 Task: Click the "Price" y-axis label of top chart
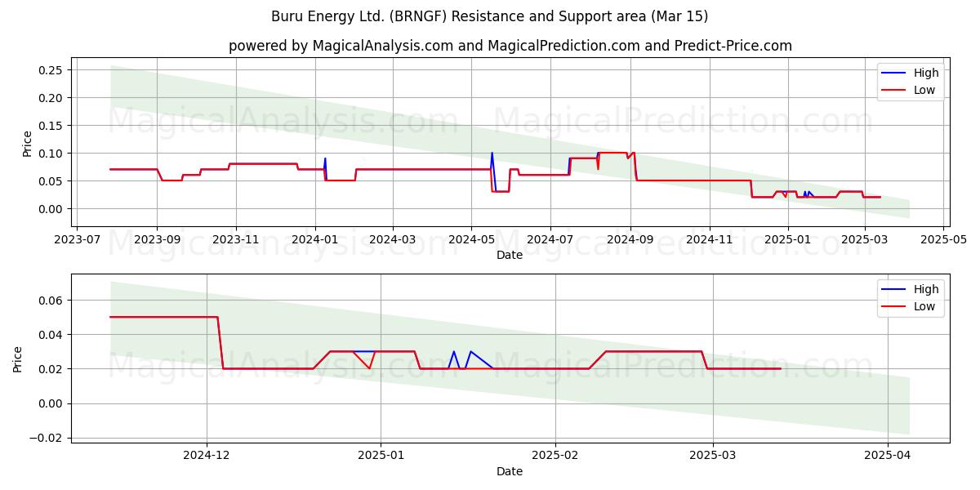pos(27,144)
